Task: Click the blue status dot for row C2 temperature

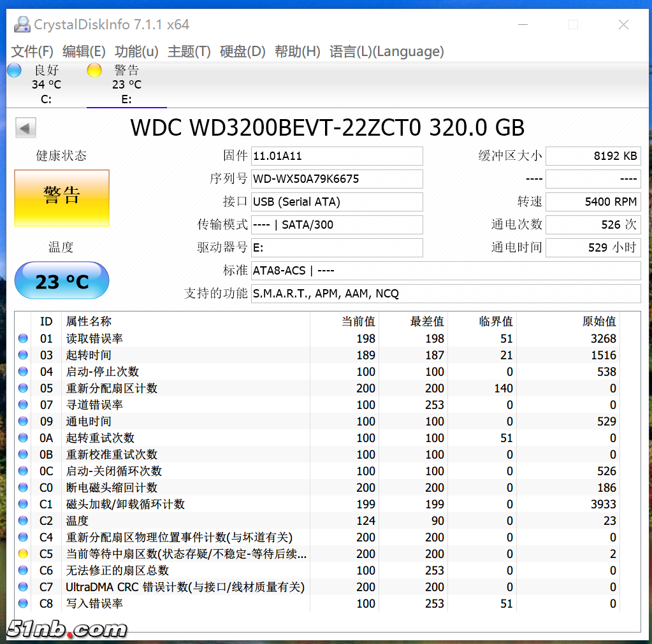Action: 23,521
